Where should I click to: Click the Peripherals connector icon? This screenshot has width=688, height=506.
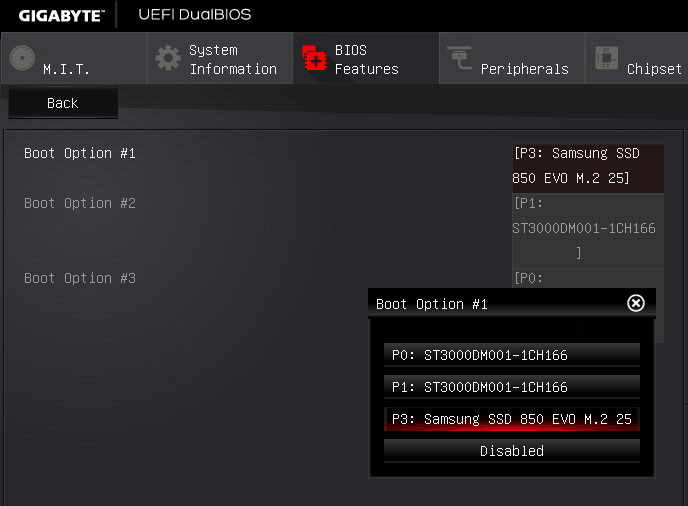click(x=459, y=57)
